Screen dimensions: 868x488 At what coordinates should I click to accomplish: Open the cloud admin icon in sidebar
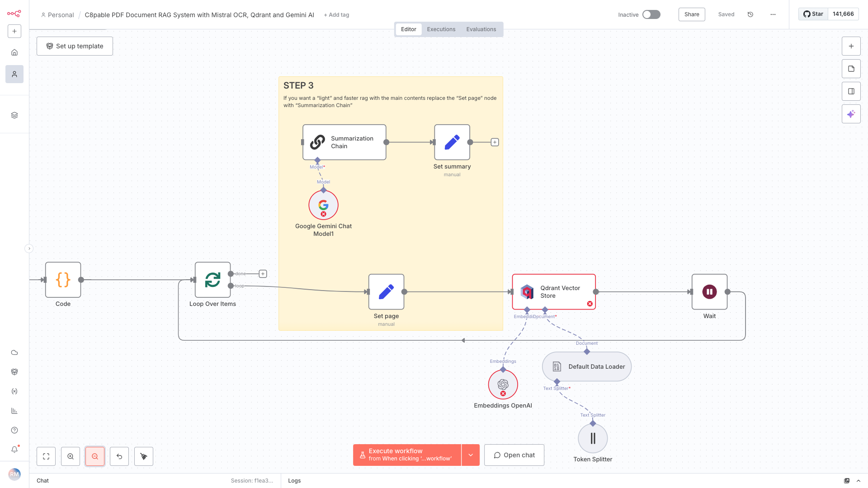[14, 352]
